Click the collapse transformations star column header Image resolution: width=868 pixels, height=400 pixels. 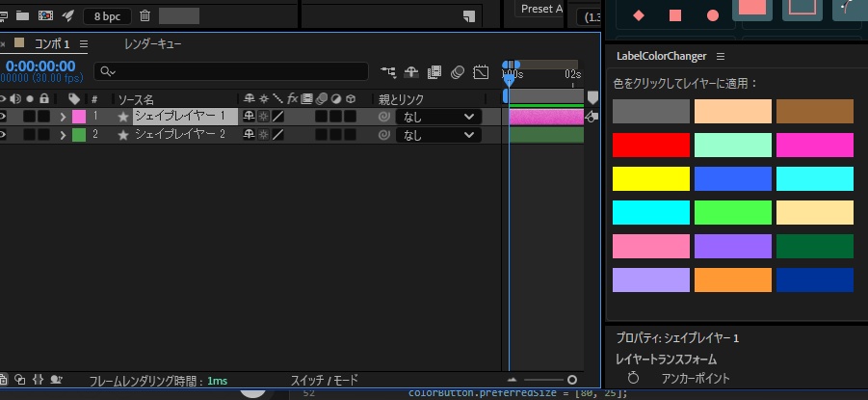tap(264, 99)
